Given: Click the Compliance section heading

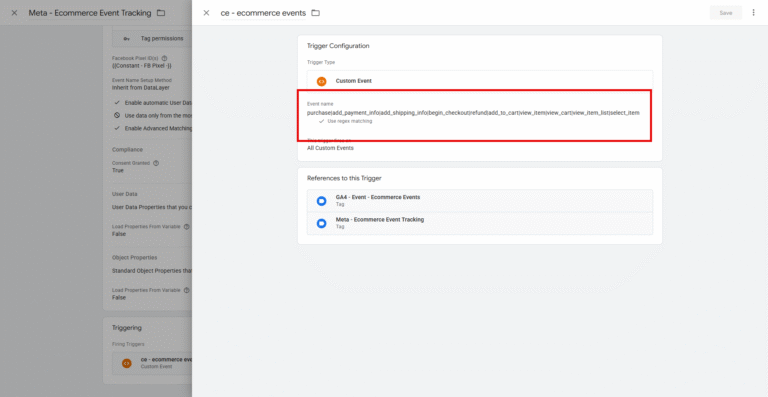Looking at the screenshot, I should (127, 150).
